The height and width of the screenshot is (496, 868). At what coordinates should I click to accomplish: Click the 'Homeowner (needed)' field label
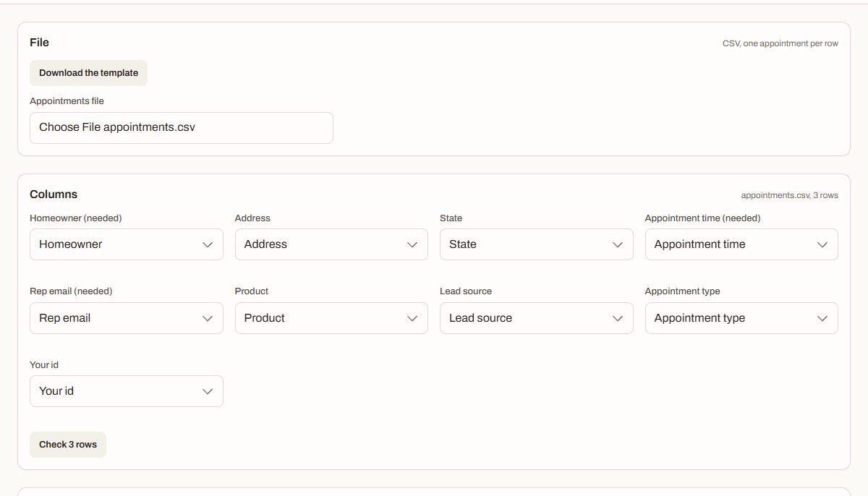coord(76,218)
